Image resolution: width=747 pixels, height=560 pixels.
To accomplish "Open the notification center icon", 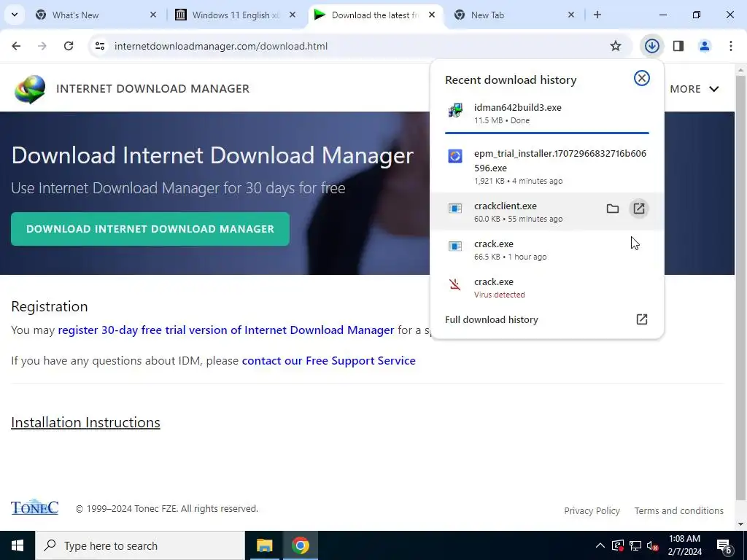I will pyautogui.click(x=724, y=546).
